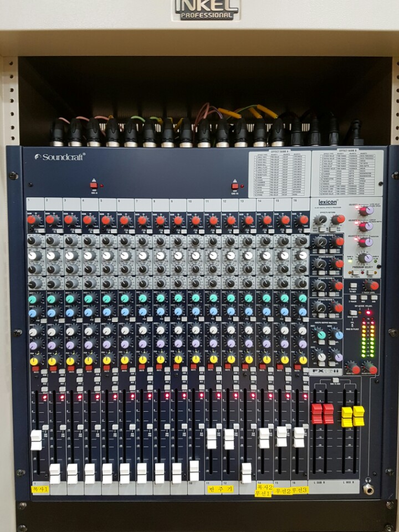Turn the purple FX send knob on channel 12

[231, 344]
